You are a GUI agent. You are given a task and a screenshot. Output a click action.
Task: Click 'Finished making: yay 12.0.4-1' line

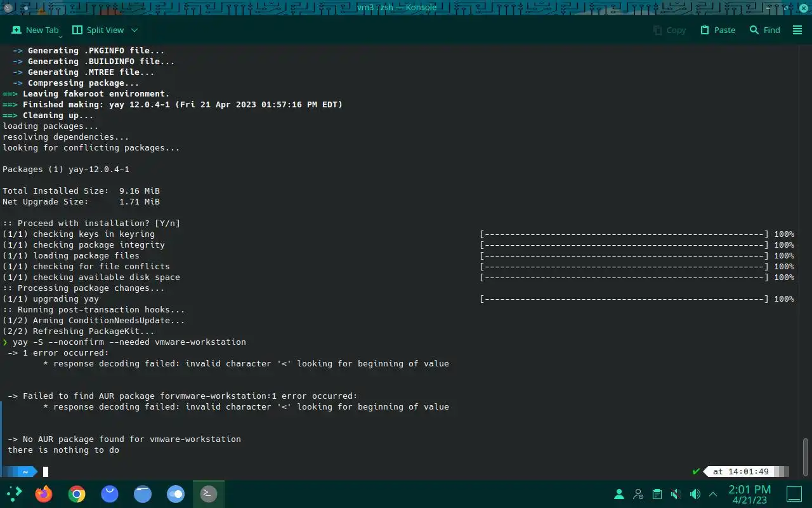(x=173, y=105)
